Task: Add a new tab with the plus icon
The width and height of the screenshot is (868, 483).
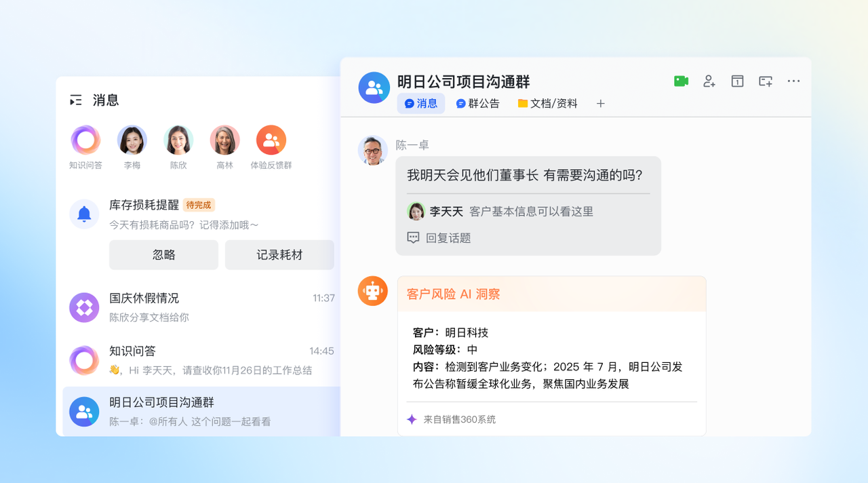Action: pyautogui.click(x=600, y=104)
